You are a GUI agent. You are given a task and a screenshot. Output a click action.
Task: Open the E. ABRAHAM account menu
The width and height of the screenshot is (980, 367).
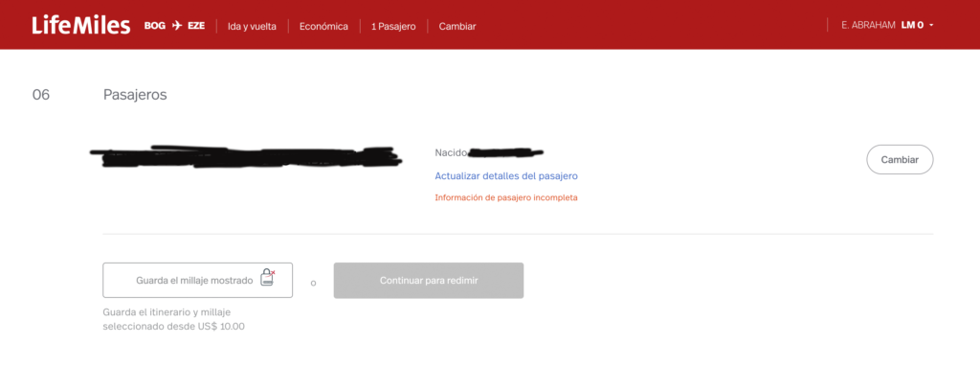[x=869, y=26]
